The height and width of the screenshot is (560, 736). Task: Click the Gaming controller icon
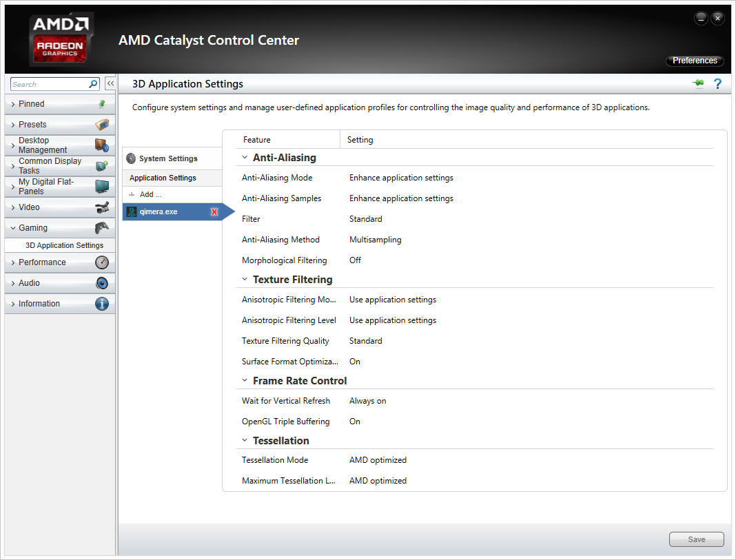[x=102, y=228]
